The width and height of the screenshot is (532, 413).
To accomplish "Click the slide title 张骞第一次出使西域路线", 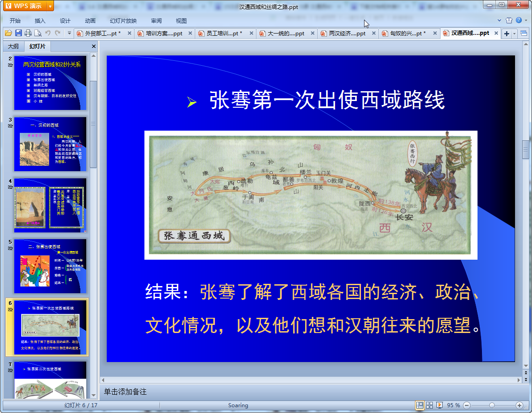I will pos(327,100).
